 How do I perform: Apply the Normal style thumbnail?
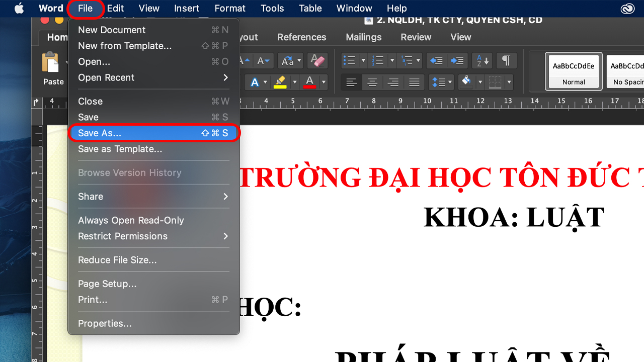[574, 71]
